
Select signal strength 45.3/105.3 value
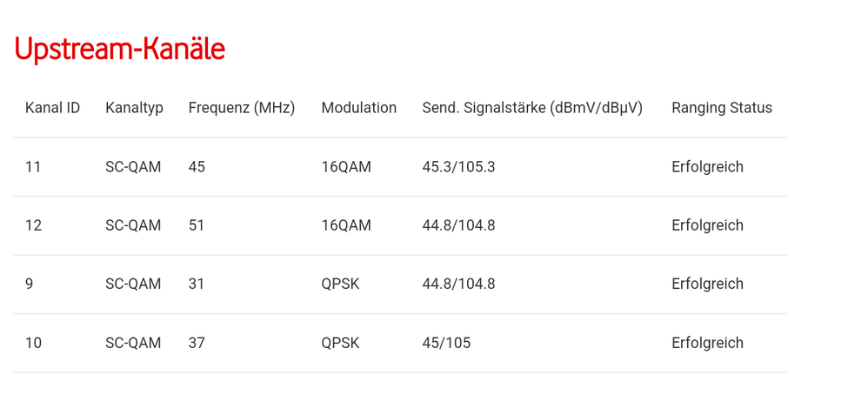tap(458, 167)
